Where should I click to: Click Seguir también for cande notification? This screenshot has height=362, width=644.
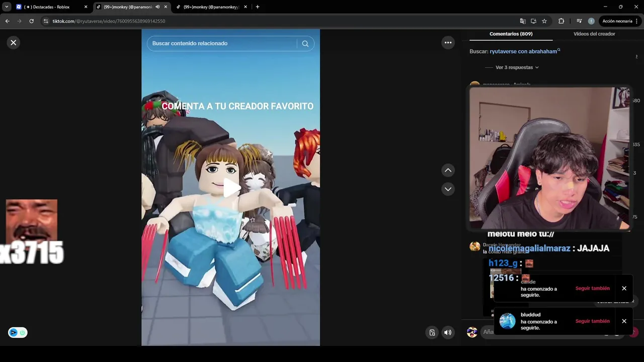(592, 289)
